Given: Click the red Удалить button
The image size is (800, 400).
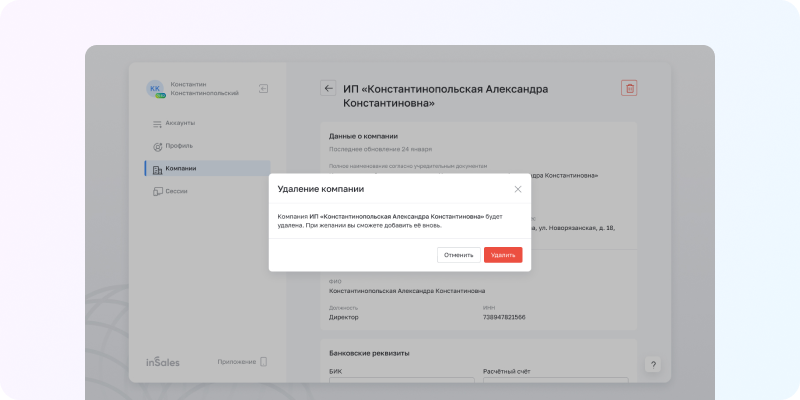Looking at the screenshot, I should [x=503, y=255].
